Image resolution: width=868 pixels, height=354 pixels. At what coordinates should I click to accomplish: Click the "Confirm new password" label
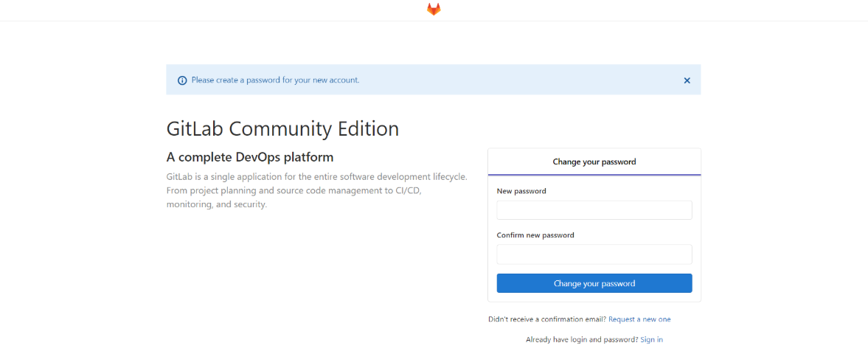pyautogui.click(x=535, y=235)
